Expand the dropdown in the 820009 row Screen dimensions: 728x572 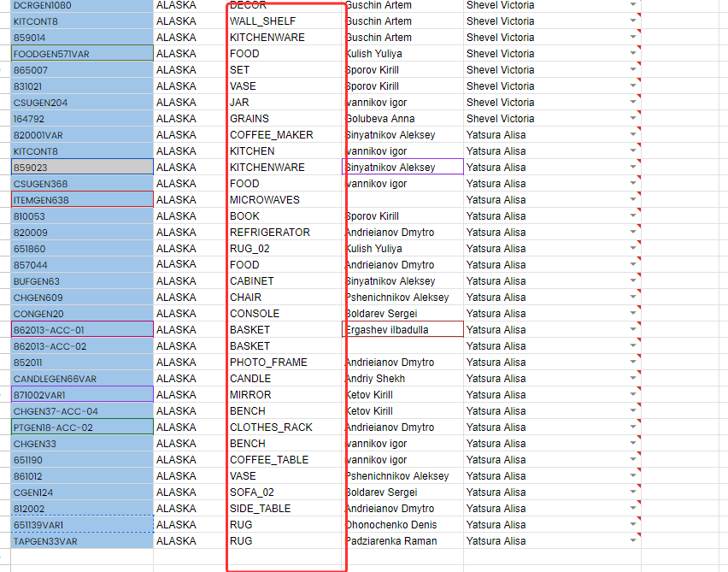pos(633,232)
